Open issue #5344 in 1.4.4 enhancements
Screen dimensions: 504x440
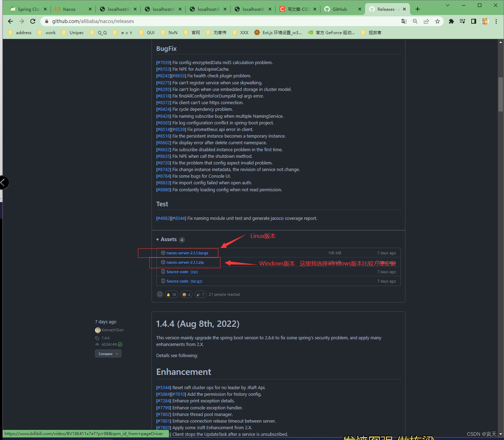point(164,388)
